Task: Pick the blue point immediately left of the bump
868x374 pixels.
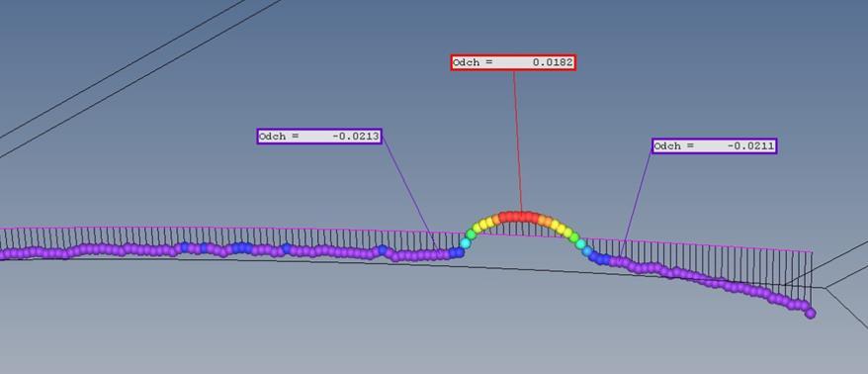Action: pyautogui.click(x=459, y=252)
